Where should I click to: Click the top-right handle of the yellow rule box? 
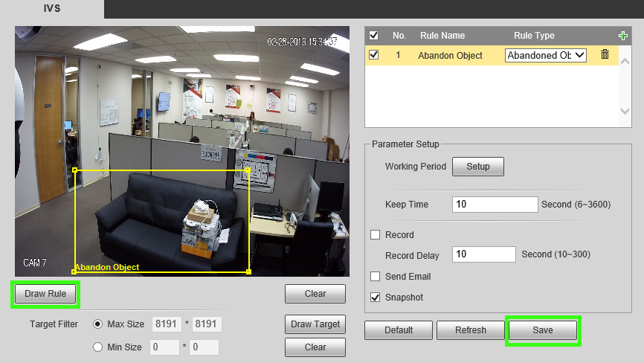[248, 170]
